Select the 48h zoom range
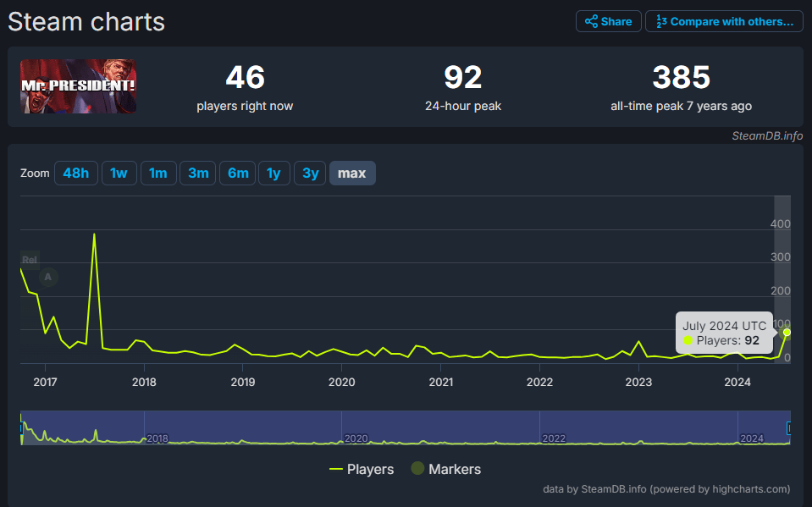The height and width of the screenshot is (507, 812). point(75,173)
